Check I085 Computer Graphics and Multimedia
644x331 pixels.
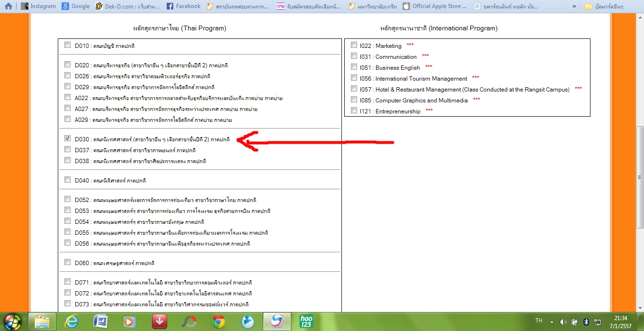tap(354, 100)
